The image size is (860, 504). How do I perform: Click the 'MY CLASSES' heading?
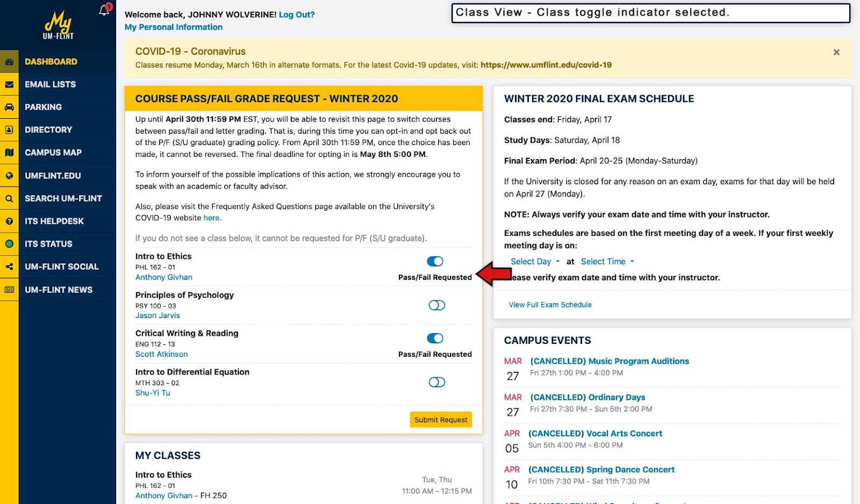coord(168,456)
